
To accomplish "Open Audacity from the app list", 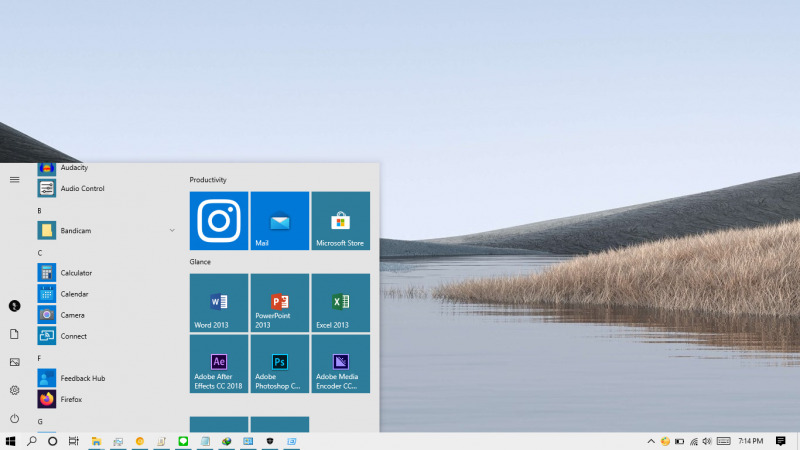I will click(106, 168).
